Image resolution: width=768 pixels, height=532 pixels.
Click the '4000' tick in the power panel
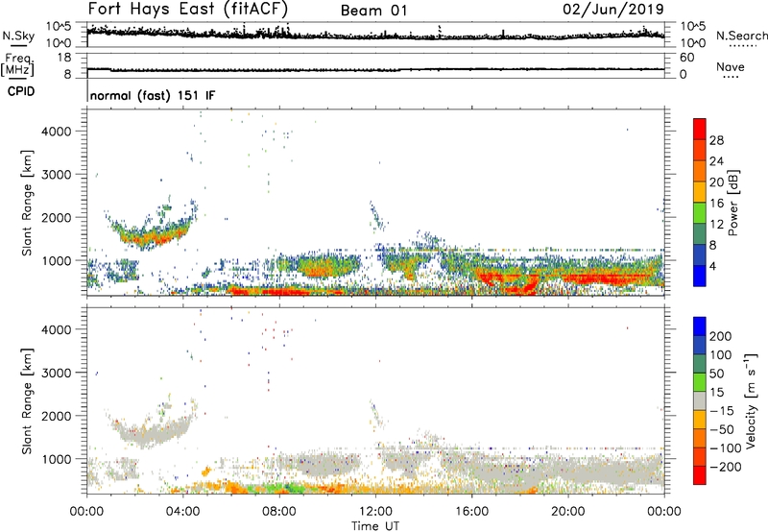pos(57,132)
